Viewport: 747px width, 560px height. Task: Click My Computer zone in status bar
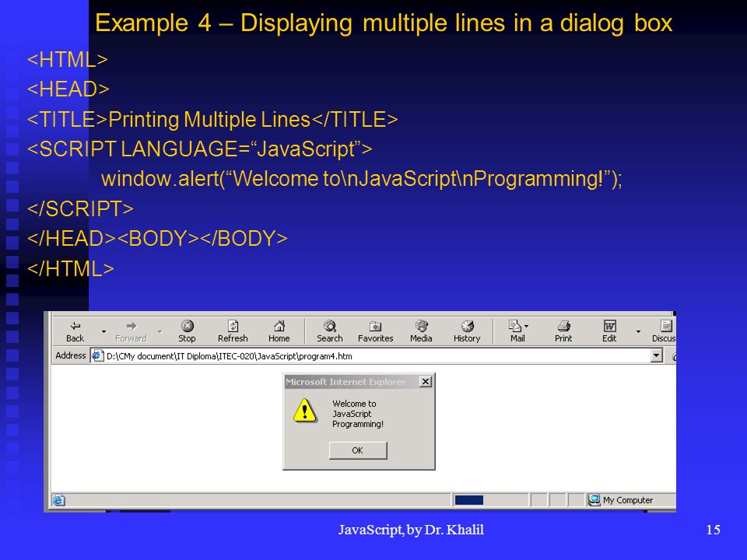621,500
